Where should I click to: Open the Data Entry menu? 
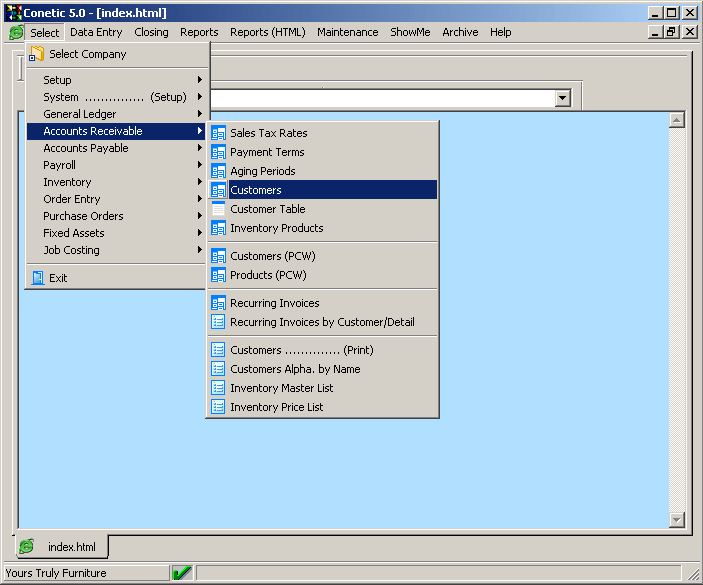tap(96, 32)
